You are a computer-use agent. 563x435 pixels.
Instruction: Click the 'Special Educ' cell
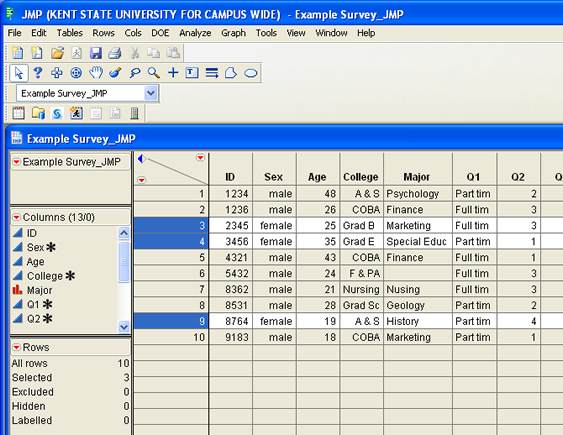pos(418,242)
